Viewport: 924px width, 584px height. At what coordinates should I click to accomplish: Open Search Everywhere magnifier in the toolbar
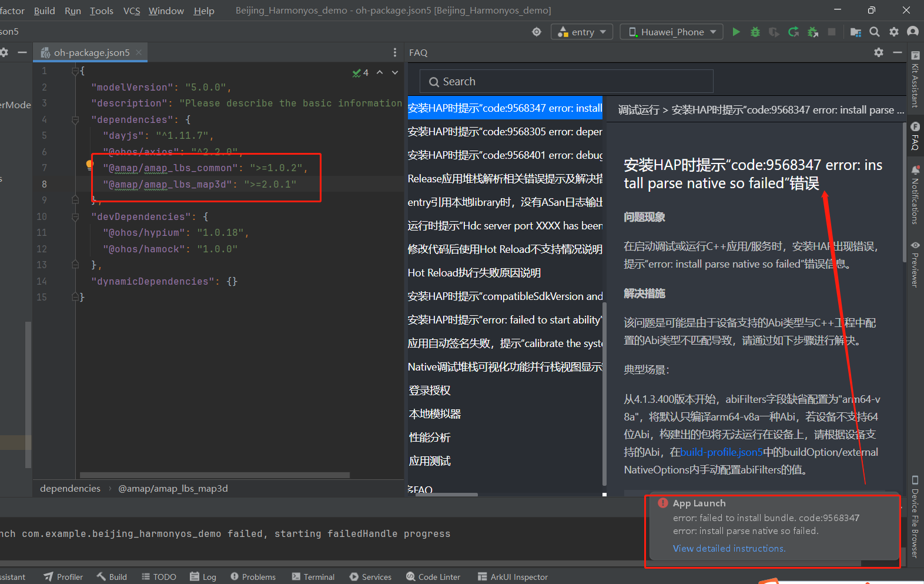(875, 32)
